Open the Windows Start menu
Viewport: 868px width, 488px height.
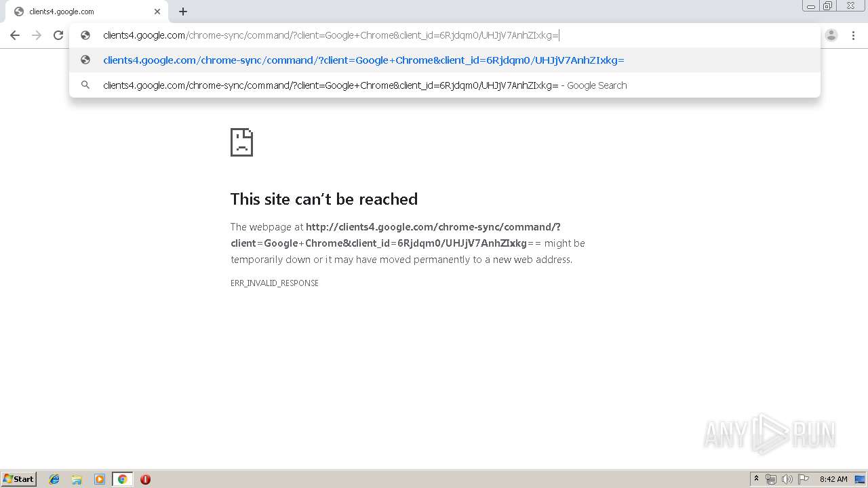click(19, 479)
